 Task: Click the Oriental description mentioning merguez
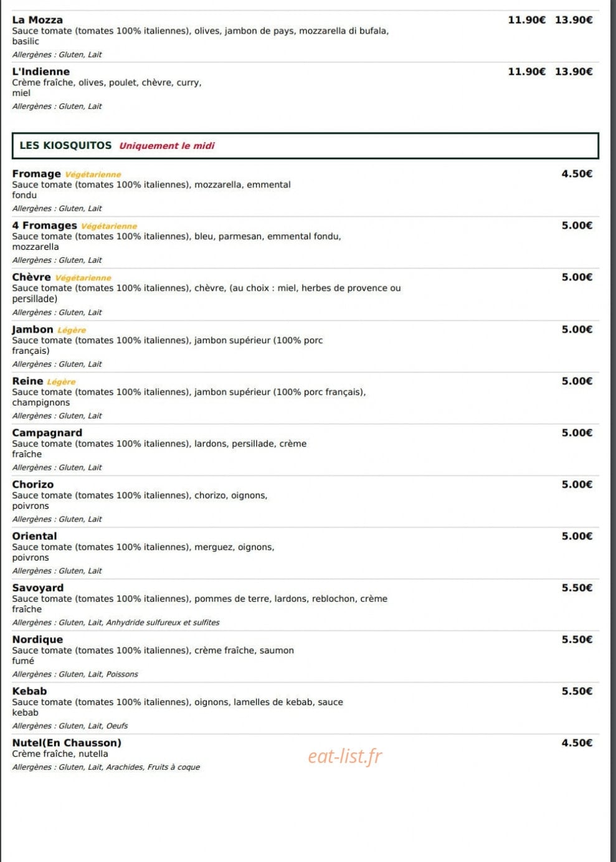[x=143, y=552]
